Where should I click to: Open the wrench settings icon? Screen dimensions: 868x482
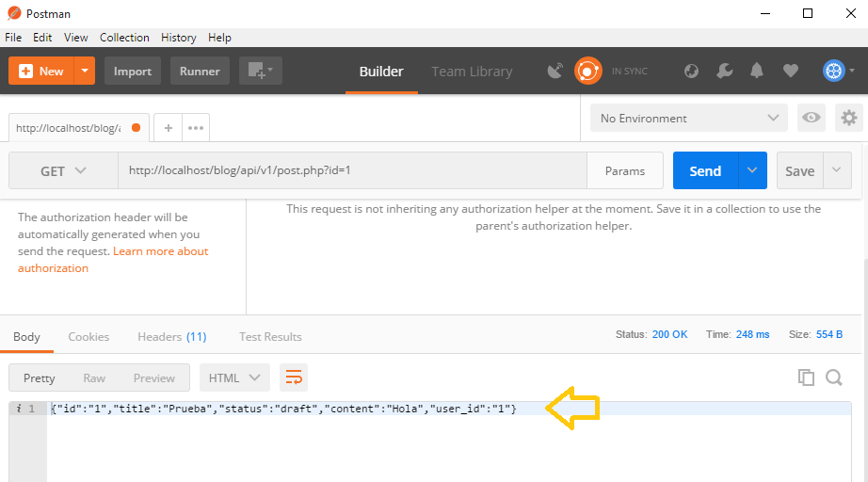725,71
